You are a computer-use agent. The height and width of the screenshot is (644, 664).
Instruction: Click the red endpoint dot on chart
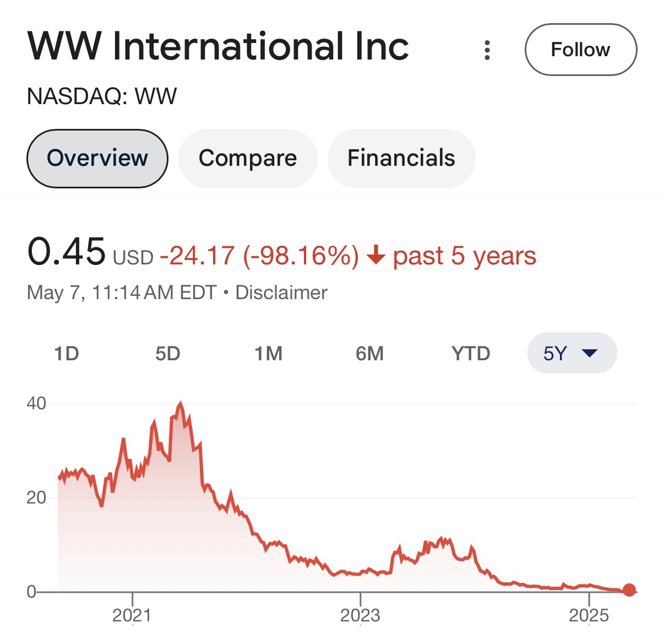(629, 590)
